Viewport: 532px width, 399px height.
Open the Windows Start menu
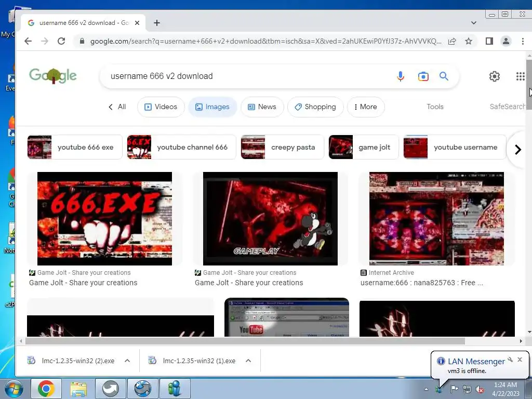pyautogui.click(x=14, y=389)
